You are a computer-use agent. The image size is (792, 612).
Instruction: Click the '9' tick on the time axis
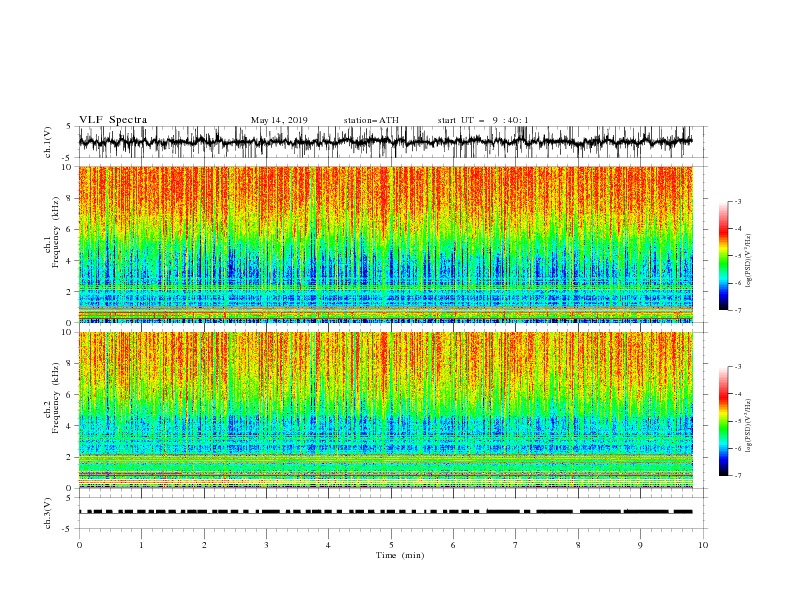(640, 545)
